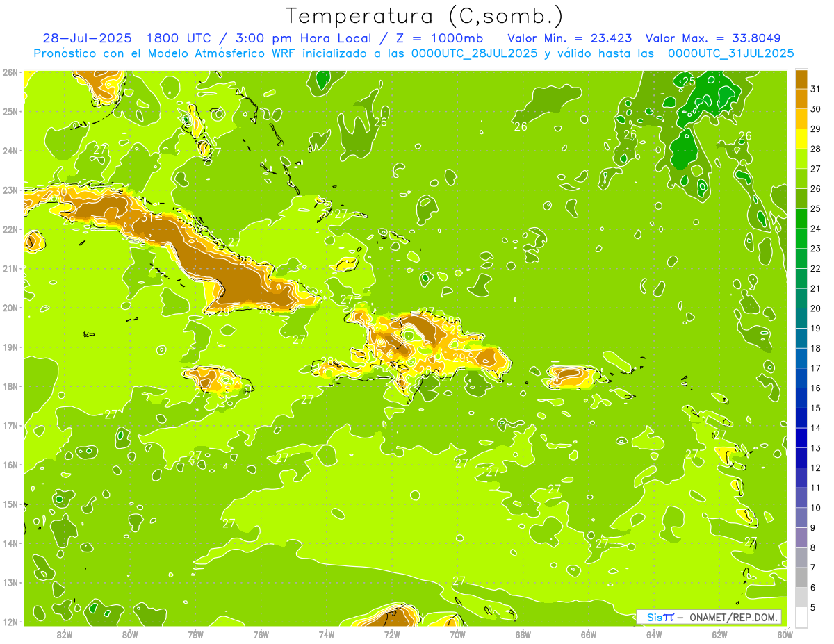Select the 22N latitude axis label
This screenshot has width=834, height=644.
(10, 229)
